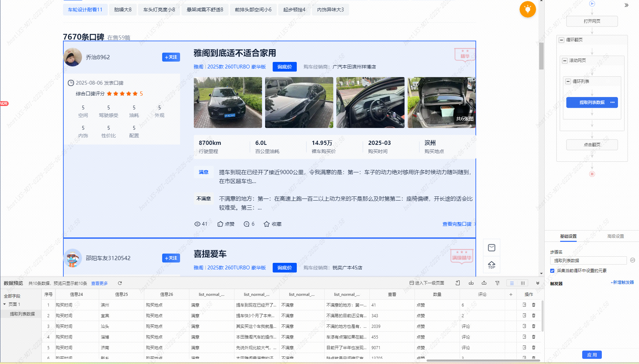This screenshot has height=364, width=639.
Task: Open the 共6张图 trunk photo thumbnail
Action: pyautogui.click(x=442, y=103)
